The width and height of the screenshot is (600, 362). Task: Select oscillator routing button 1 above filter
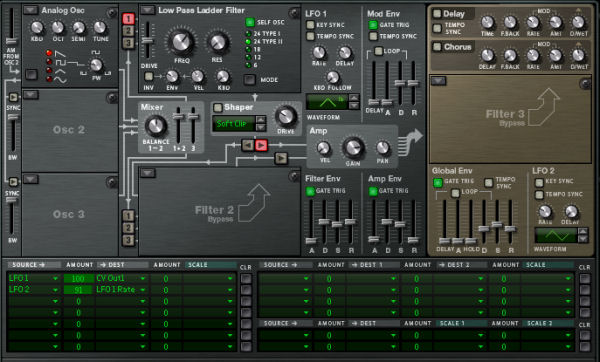(129, 18)
